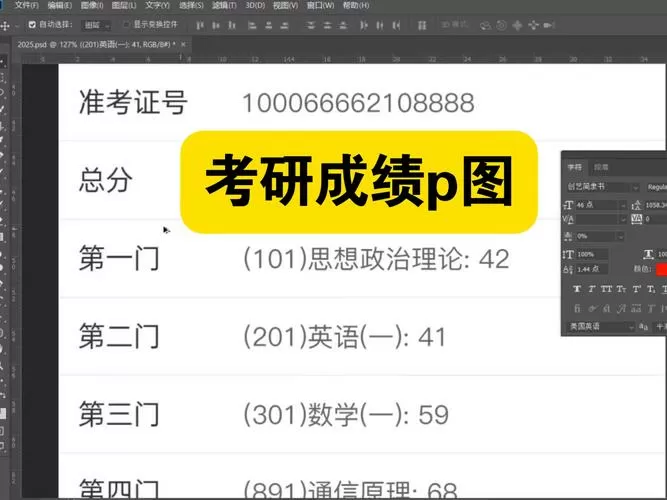Click Distribute vertical centers icon
This screenshot has height=500, width=667.
point(327,26)
